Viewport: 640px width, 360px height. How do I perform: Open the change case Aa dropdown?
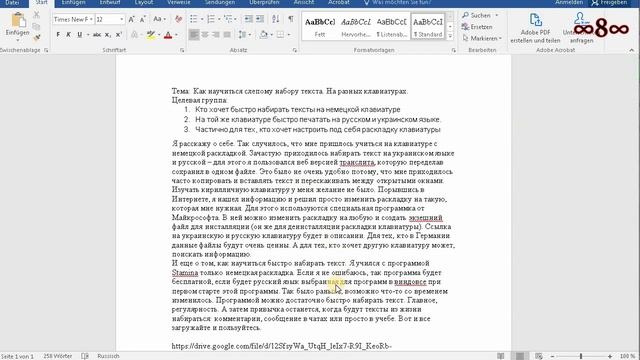[x=159, y=19]
